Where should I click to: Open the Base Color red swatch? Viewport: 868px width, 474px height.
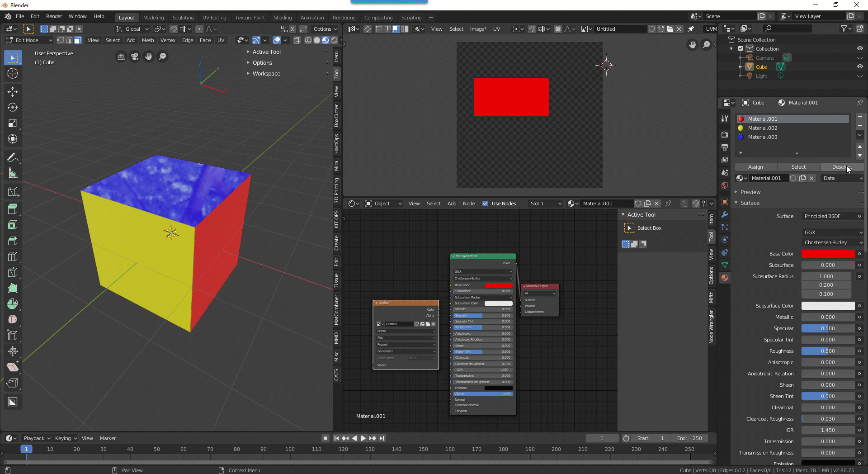coord(828,254)
